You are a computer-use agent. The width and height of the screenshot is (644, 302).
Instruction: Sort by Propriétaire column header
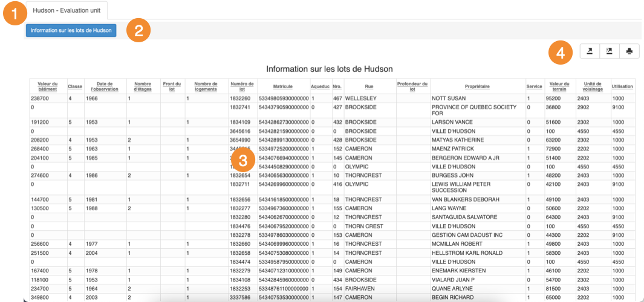pos(477,86)
